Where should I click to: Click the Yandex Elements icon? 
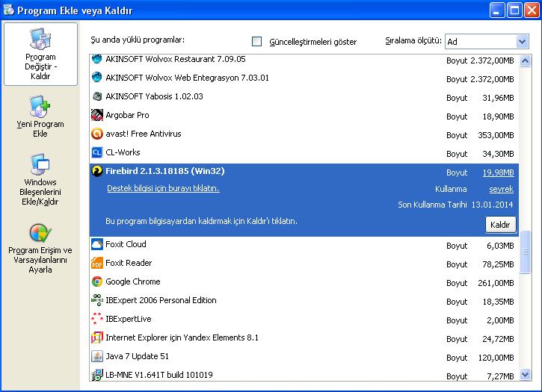tap(97, 337)
